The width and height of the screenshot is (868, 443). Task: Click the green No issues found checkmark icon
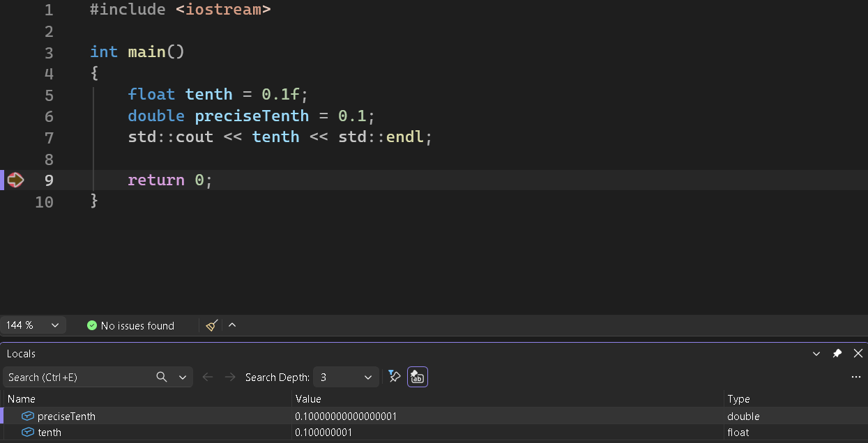[x=92, y=325]
